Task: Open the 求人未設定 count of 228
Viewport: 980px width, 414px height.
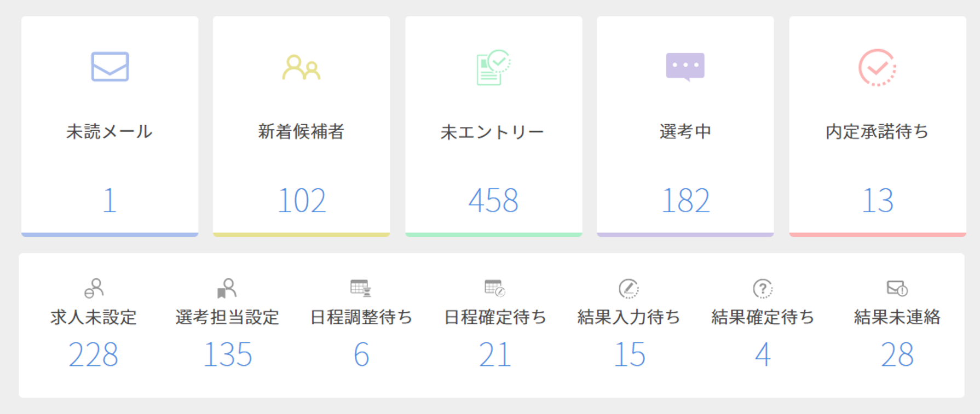Action: (94, 355)
